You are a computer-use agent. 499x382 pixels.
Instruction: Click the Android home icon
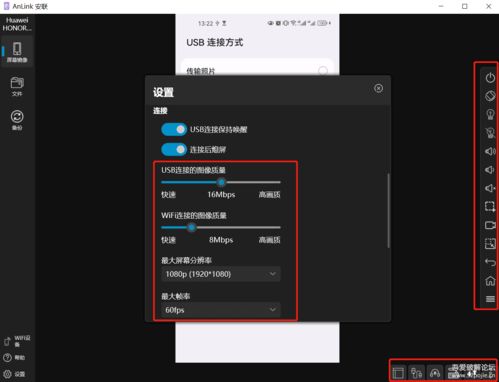[x=490, y=281]
